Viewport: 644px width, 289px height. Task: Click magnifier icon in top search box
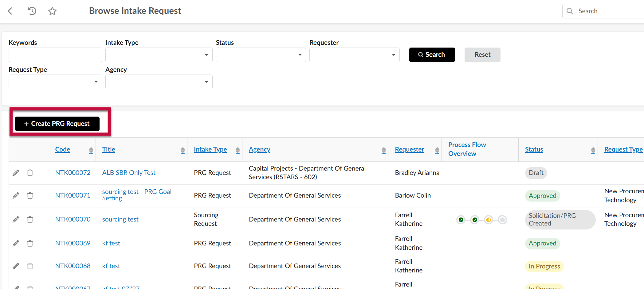(x=570, y=11)
